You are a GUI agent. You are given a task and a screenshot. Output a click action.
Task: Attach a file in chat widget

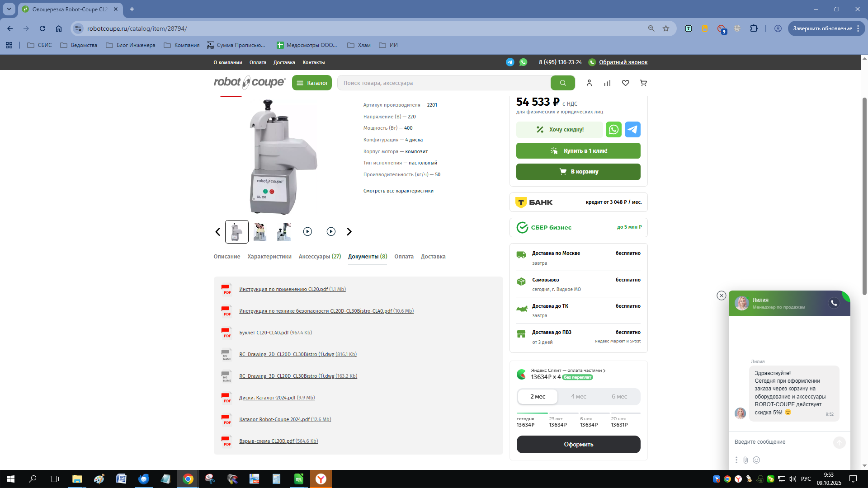[x=745, y=460]
